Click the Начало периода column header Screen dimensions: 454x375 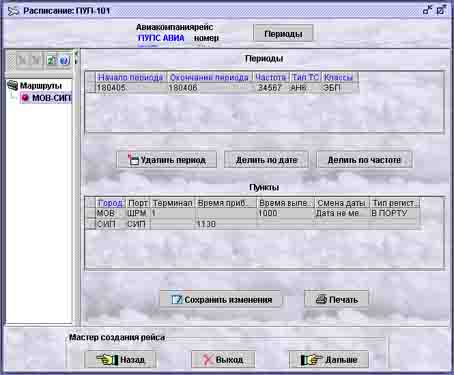pos(130,77)
